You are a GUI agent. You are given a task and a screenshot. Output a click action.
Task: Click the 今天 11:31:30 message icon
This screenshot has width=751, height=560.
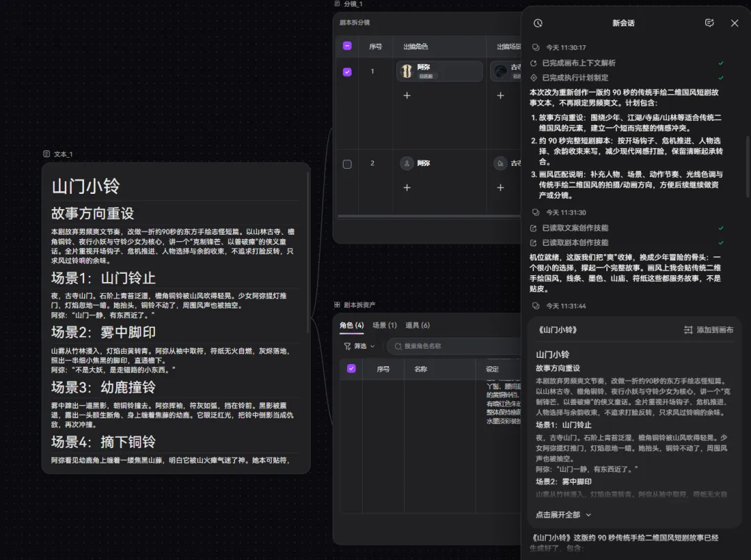(535, 212)
